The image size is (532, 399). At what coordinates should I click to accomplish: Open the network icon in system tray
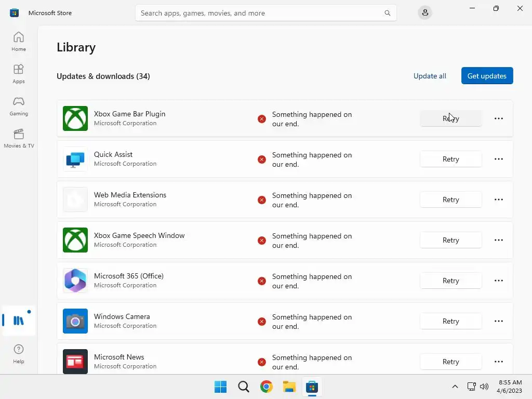click(471, 387)
